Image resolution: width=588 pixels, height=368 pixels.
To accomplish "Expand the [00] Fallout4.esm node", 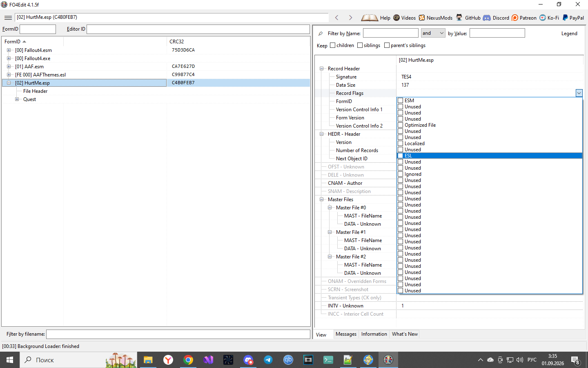I will pyautogui.click(x=9, y=50).
